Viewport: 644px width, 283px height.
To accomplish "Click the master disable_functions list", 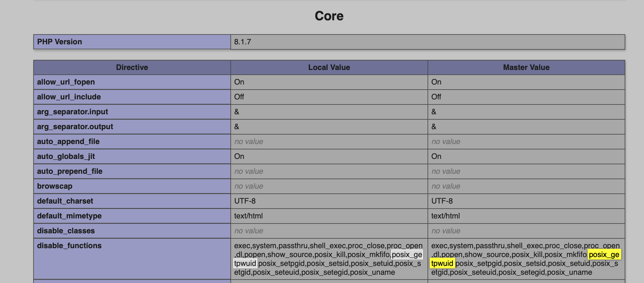I will pyautogui.click(x=525, y=259).
